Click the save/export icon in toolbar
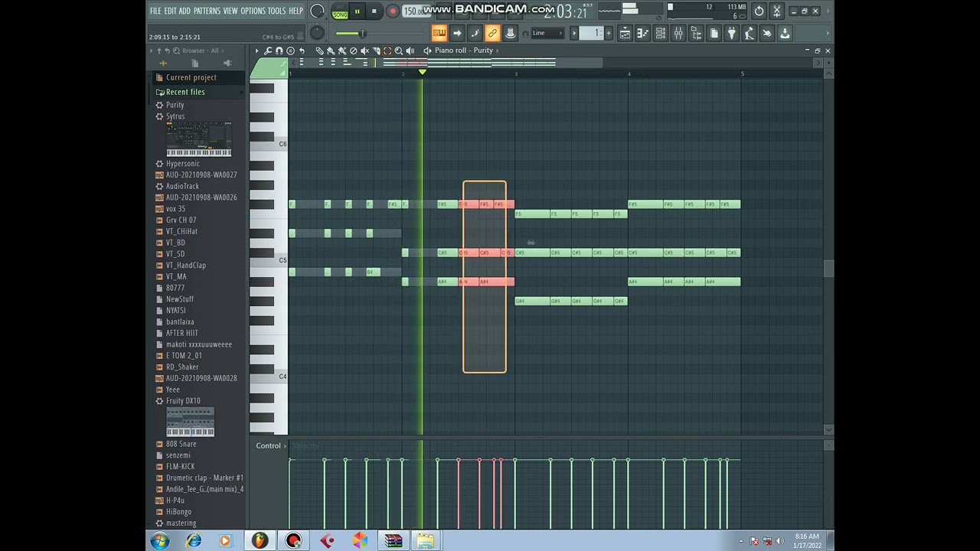This screenshot has width=980, height=551. (x=785, y=33)
